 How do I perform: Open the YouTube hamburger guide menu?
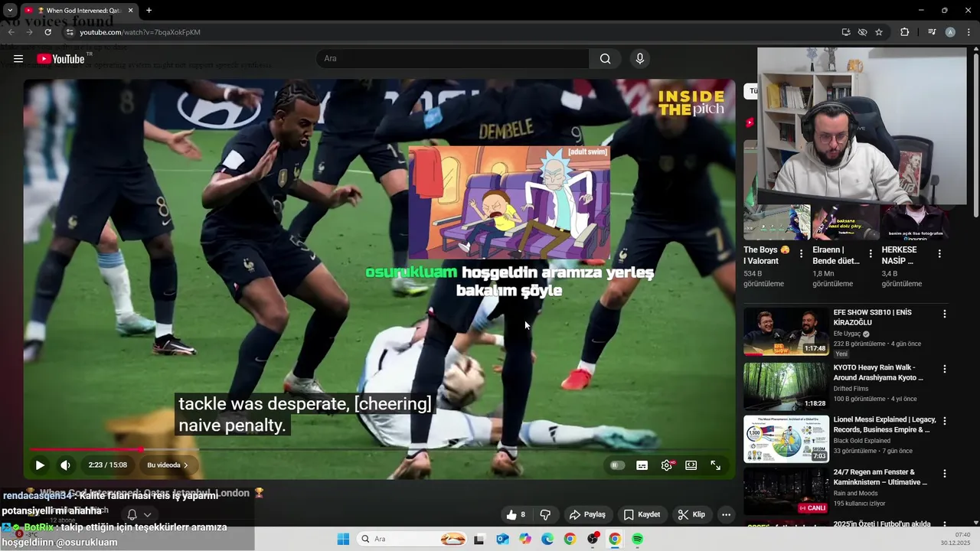pos(18,59)
